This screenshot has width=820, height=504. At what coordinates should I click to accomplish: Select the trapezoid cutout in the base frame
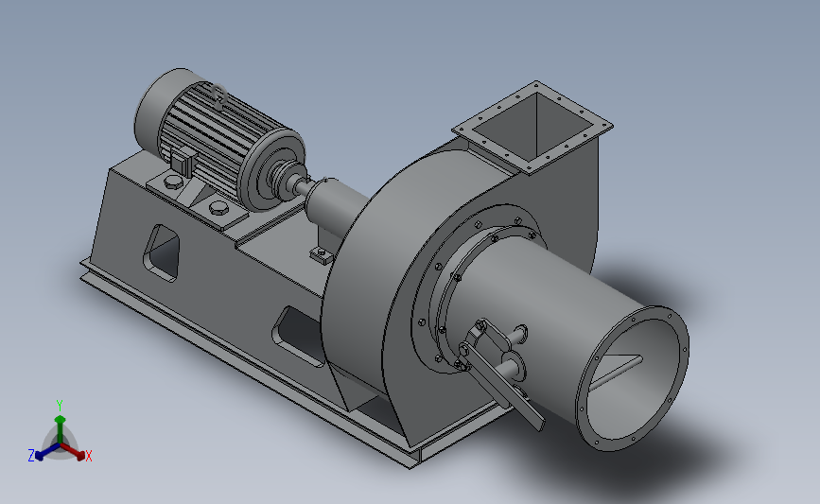[x=163, y=253]
